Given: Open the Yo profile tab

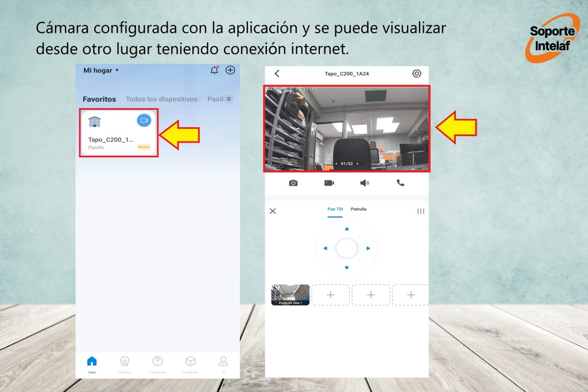Looking at the screenshot, I should pyautogui.click(x=223, y=364).
